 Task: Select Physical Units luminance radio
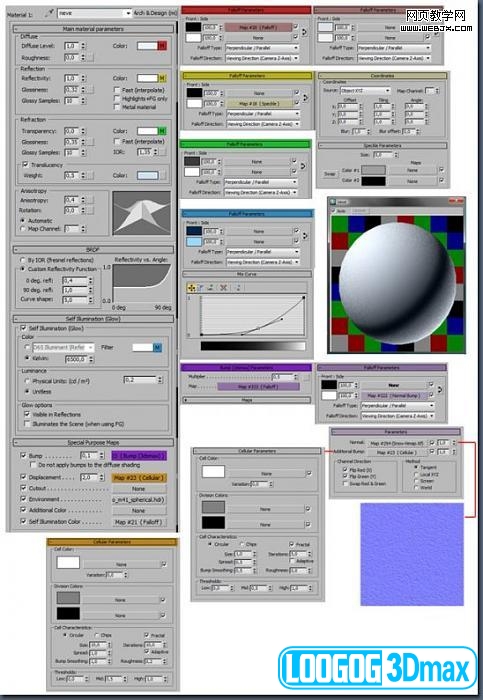coord(27,381)
